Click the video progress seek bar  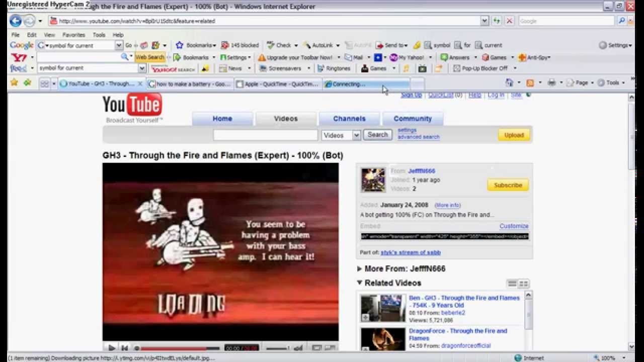point(177,348)
